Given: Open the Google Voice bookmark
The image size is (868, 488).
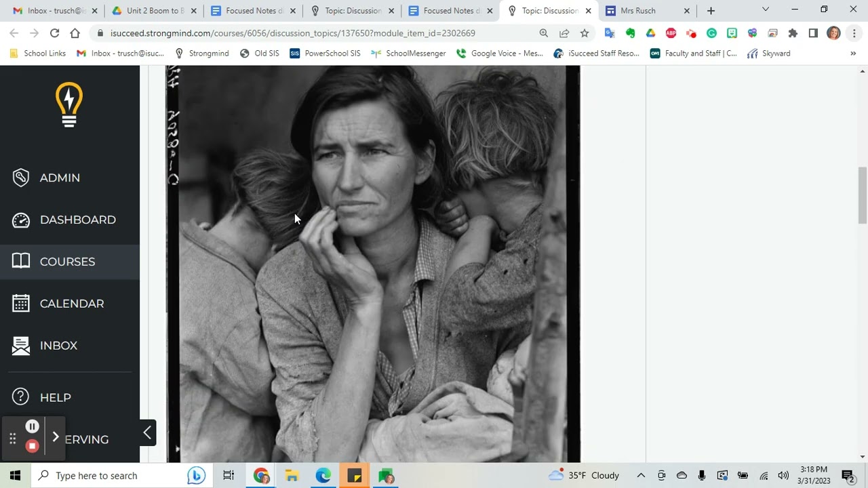Looking at the screenshot, I should tap(500, 54).
